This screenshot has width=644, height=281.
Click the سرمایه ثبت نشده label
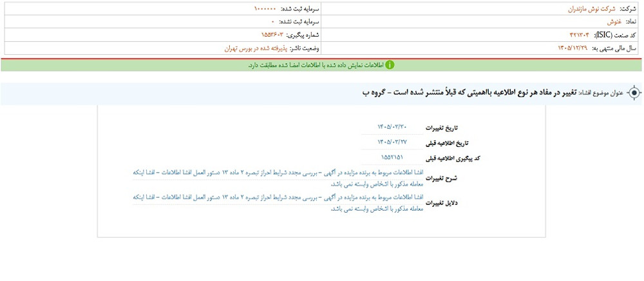[300, 22]
